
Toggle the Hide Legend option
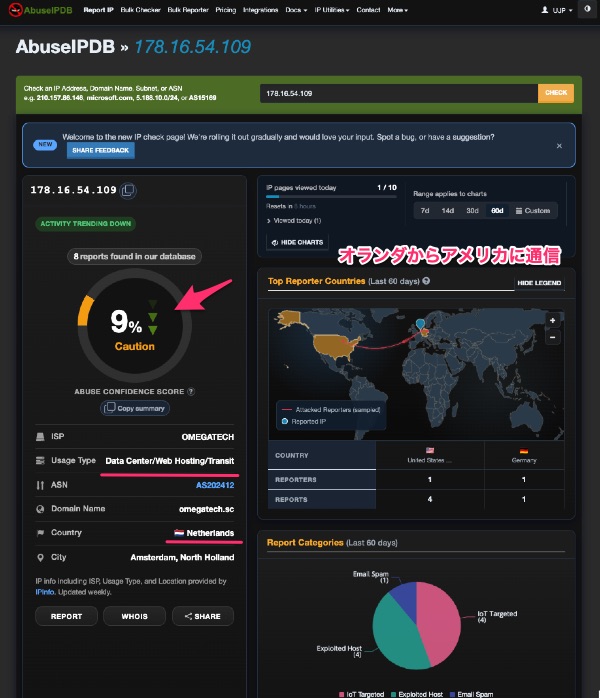click(539, 283)
